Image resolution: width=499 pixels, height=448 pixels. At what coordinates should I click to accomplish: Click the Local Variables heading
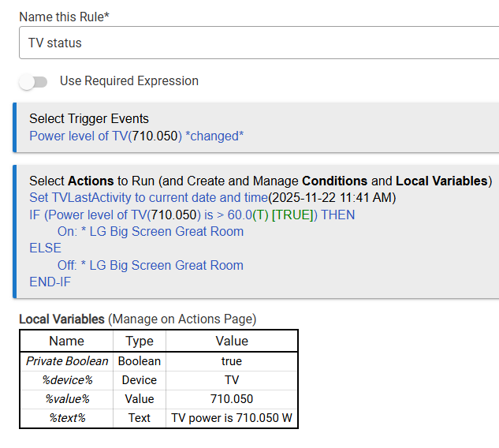tap(61, 319)
